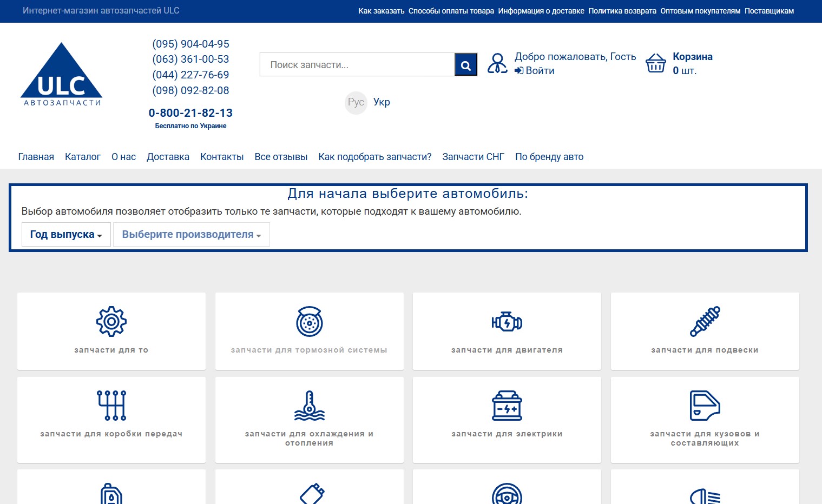This screenshot has width=822, height=504.
Task: Go to the Доставка menu page
Action: (x=168, y=157)
